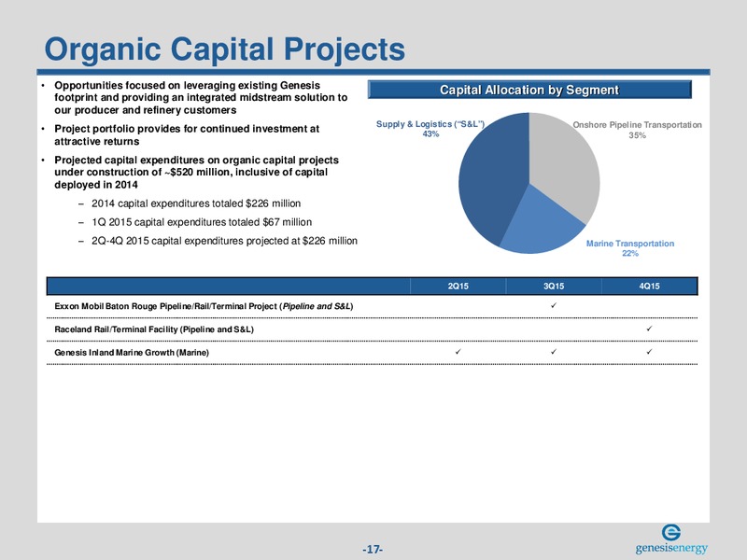The image size is (747, 560).
Task: Click the 1Q 2015 expenditures $67 million line
Action: pyautogui.click(x=202, y=222)
